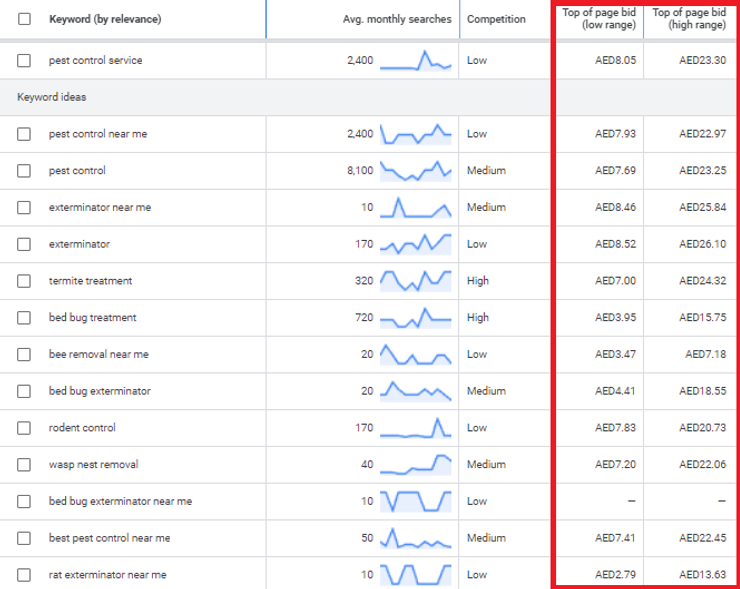Open trend sparkline for pest control near me
The image size is (740, 589).
416,134
